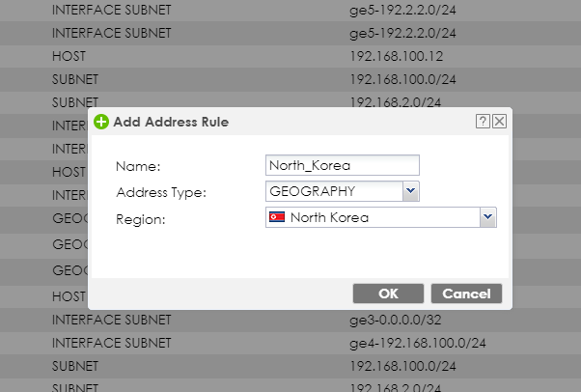Click the green plus icon in dialog title

(101, 123)
